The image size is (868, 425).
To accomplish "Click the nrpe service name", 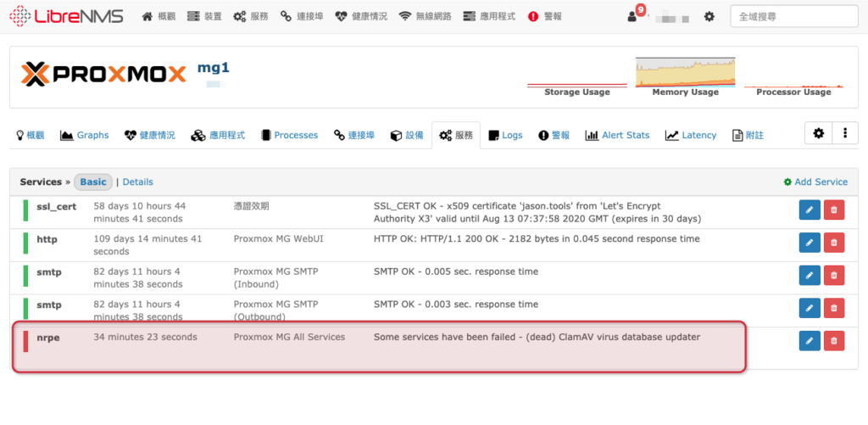I will (x=48, y=337).
